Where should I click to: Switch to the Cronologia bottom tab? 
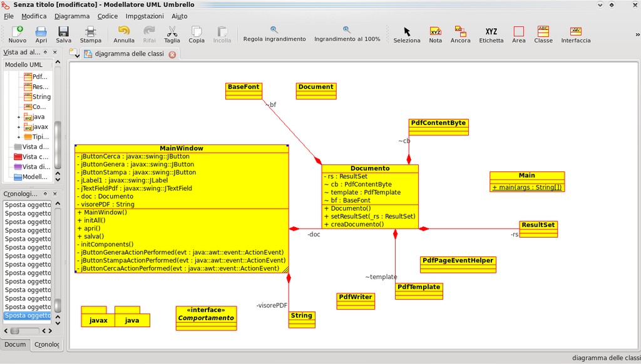48,345
